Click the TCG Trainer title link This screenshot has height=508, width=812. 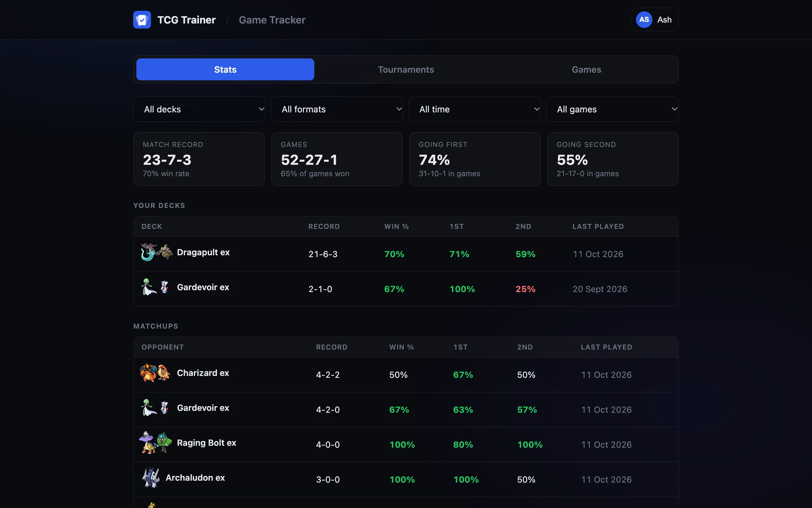coord(186,20)
